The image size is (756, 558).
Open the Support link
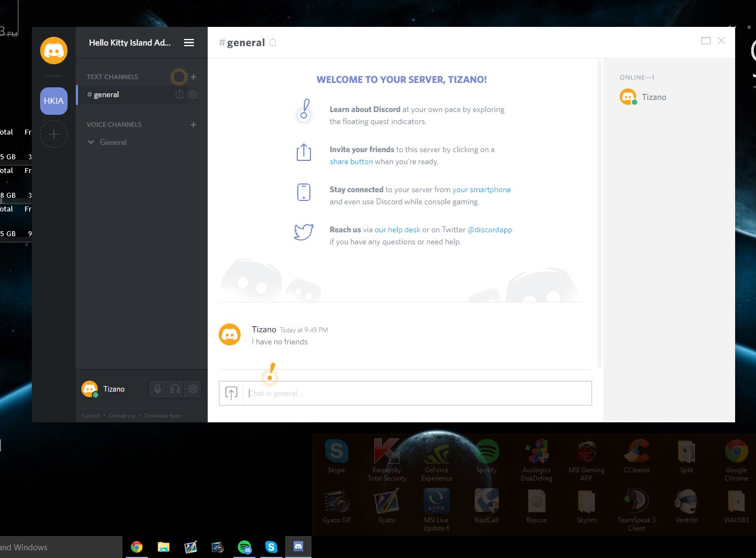(91, 416)
